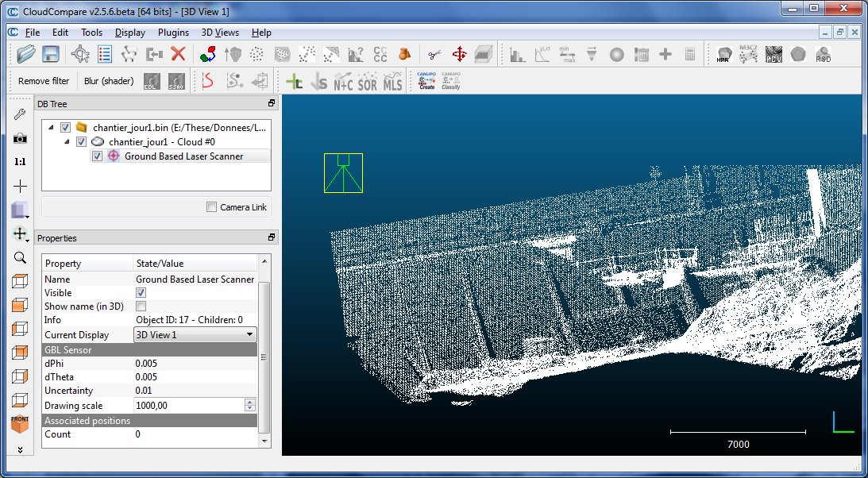Enable the EDL shader
Image resolution: width=868 pixels, height=478 pixels.
click(152, 81)
